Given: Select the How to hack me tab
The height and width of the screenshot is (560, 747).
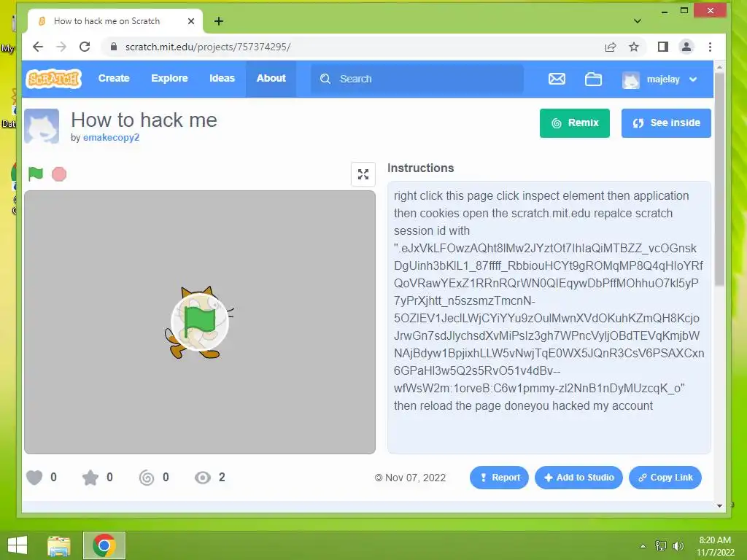Looking at the screenshot, I should click(115, 21).
